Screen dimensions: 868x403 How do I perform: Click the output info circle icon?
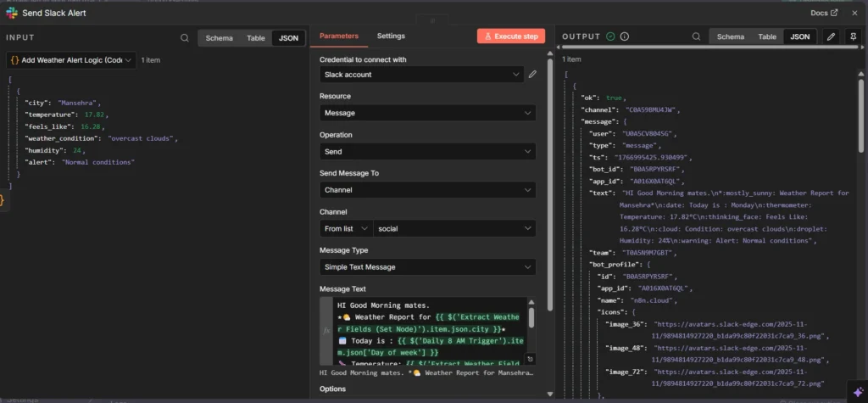tap(625, 36)
